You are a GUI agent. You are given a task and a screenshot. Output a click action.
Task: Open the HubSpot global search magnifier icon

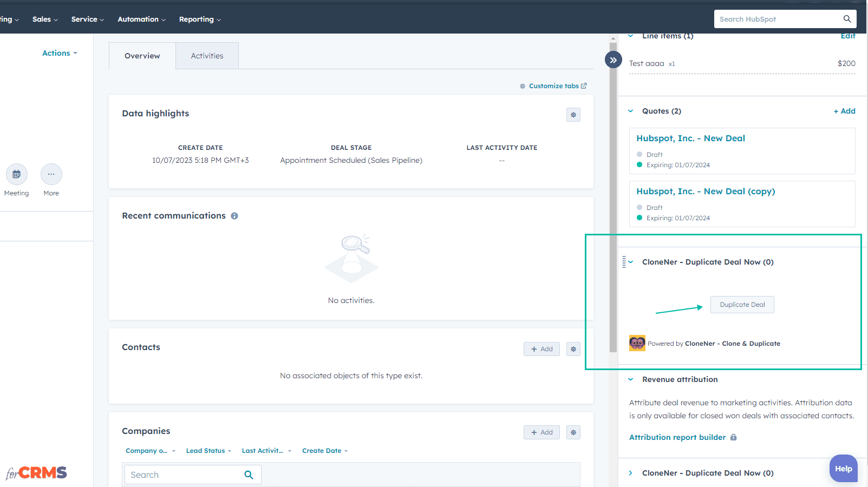[x=847, y=18]
